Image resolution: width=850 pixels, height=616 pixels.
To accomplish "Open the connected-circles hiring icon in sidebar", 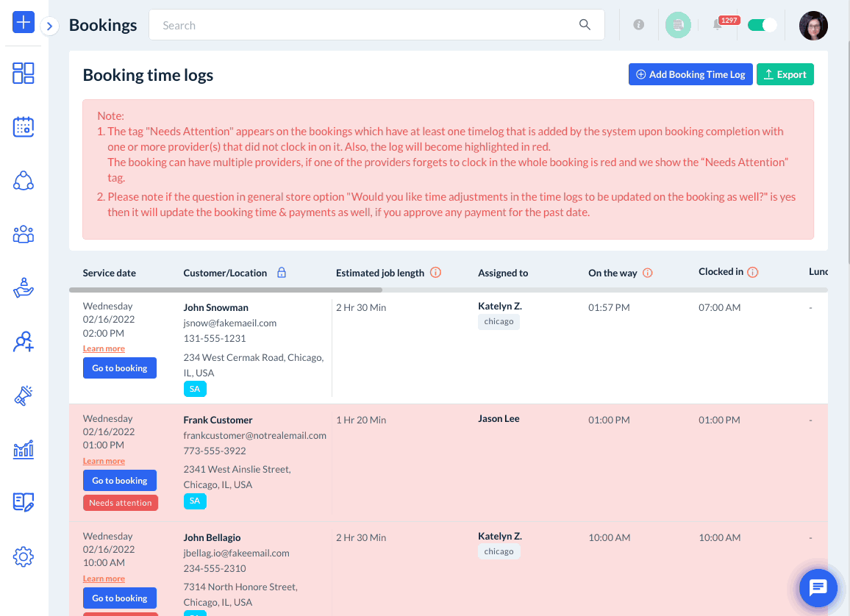I will (x=24, y=180).
